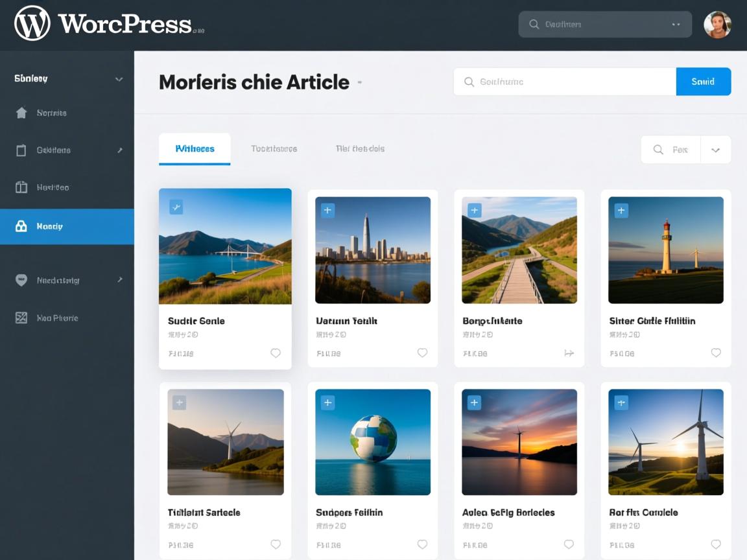Click the share arrow icon on boardwalk card
Screen dimensions: 747x560
coord(569,353)
